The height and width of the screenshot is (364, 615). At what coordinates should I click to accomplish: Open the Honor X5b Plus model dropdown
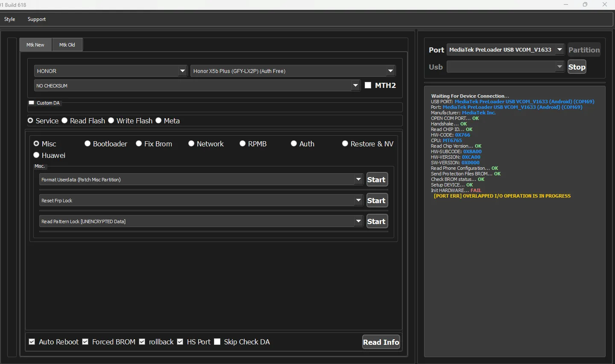[390, 71]
